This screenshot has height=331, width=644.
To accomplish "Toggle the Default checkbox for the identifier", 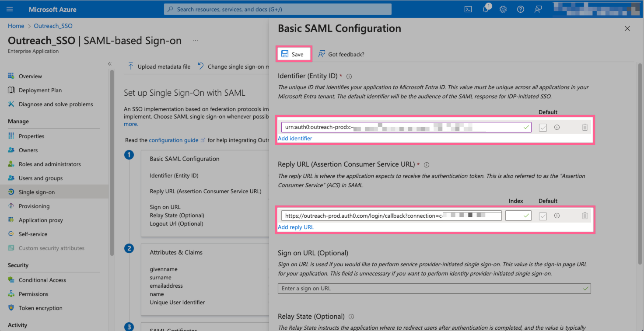I will (543, 128).
